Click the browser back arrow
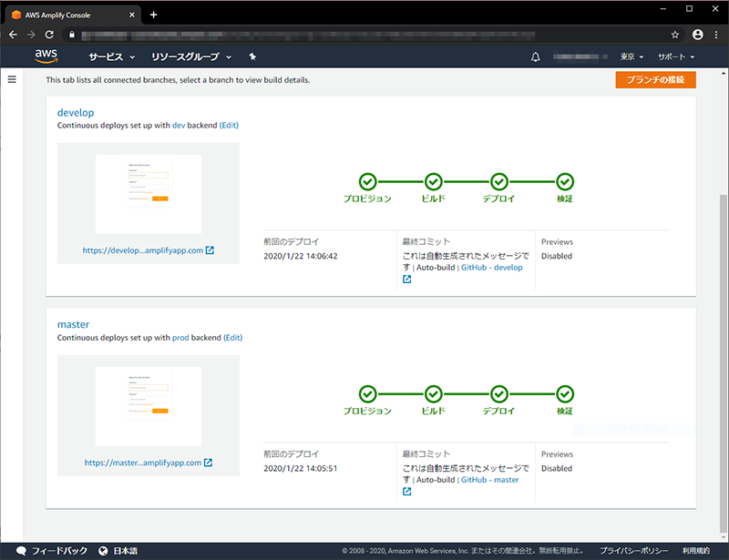 (13, 35)
